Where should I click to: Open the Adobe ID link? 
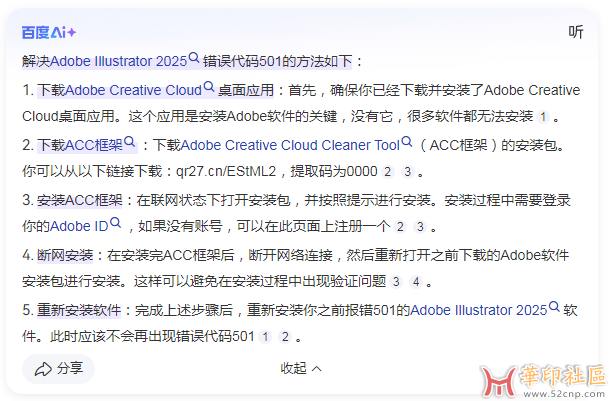tap(79, 226)
